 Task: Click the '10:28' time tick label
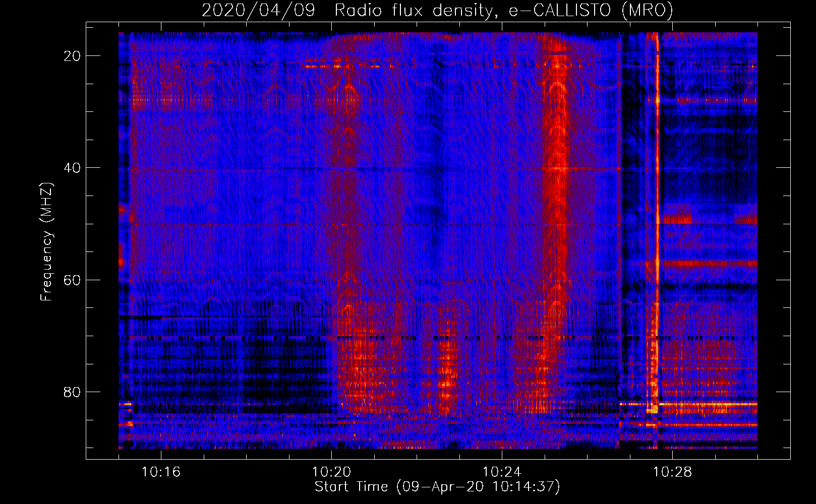pos(672,472)
